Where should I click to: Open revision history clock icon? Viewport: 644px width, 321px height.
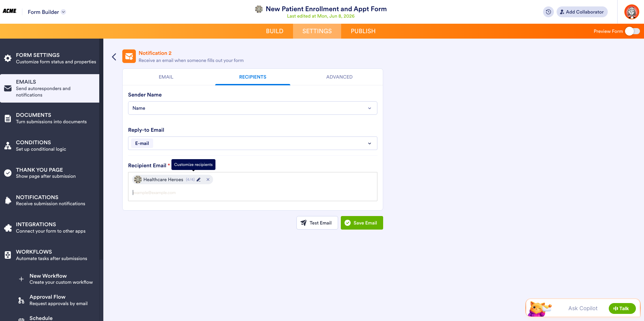[548, 12]
